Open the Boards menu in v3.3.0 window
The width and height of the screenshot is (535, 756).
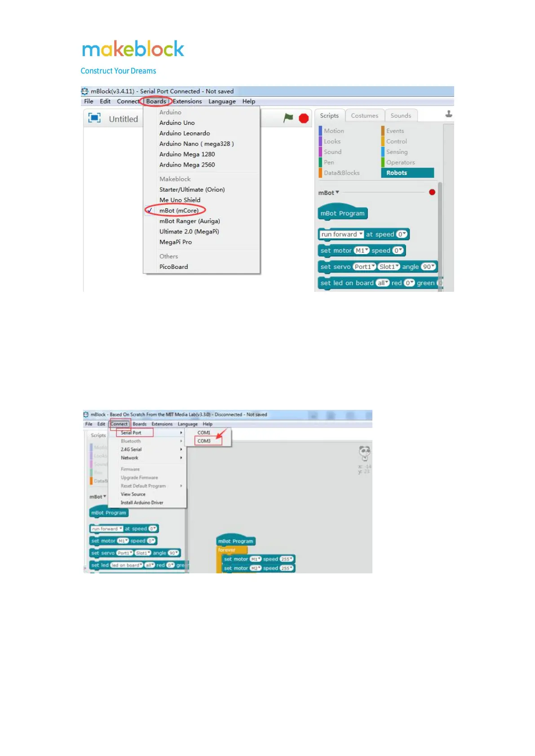139,424
